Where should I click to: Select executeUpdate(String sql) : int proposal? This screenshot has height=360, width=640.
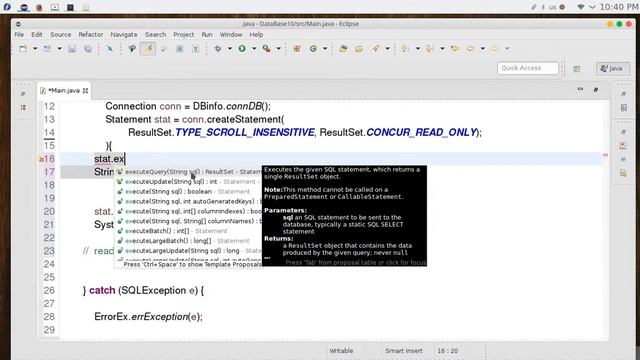[x=189, y=182]
